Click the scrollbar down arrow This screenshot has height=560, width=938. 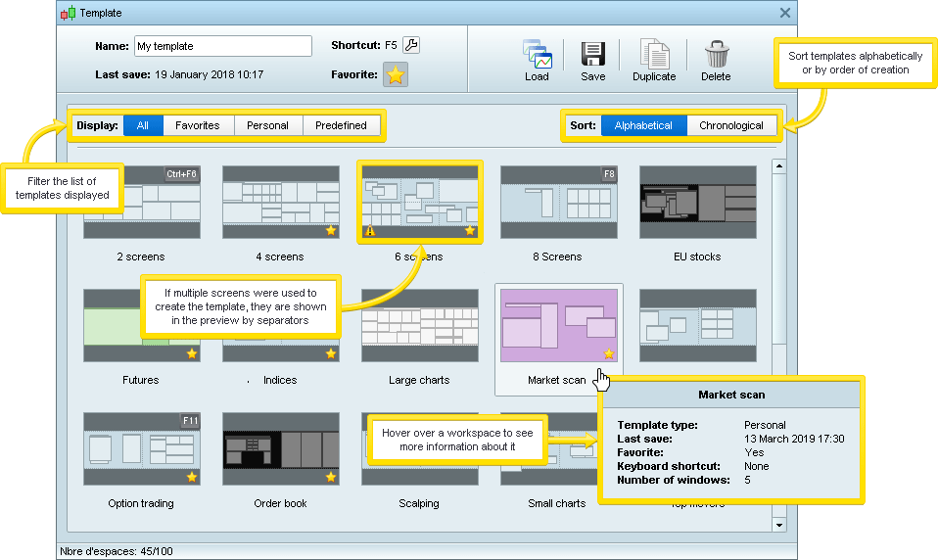click(779, 525)
